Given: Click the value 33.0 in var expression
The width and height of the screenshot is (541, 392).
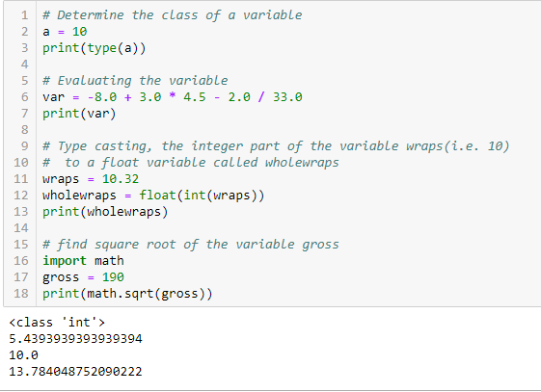Looking at the screenshot, I should click(287, 97).
